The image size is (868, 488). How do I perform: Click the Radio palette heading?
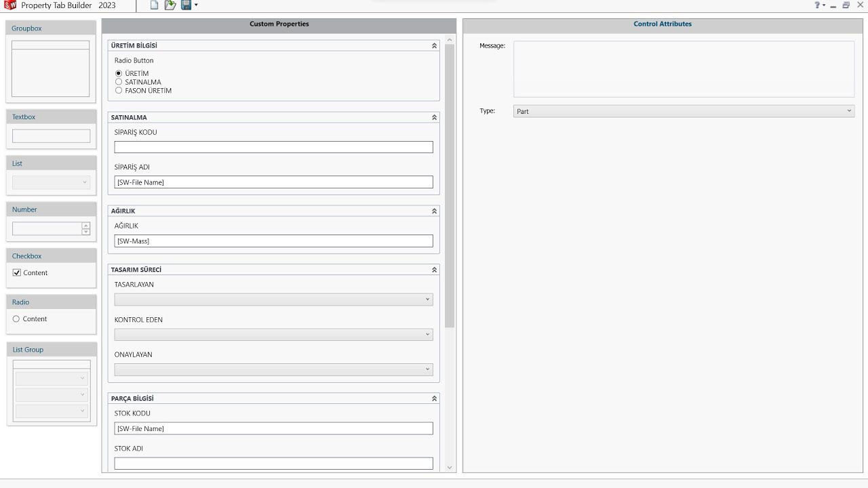tap(21, 302)
